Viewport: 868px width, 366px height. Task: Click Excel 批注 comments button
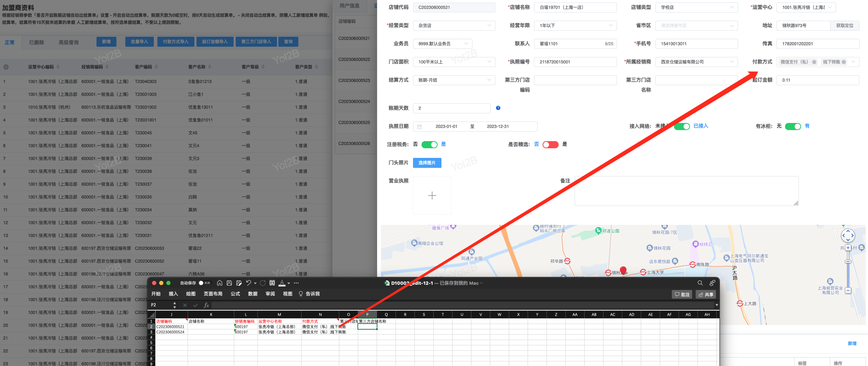[x=682, y=294]
